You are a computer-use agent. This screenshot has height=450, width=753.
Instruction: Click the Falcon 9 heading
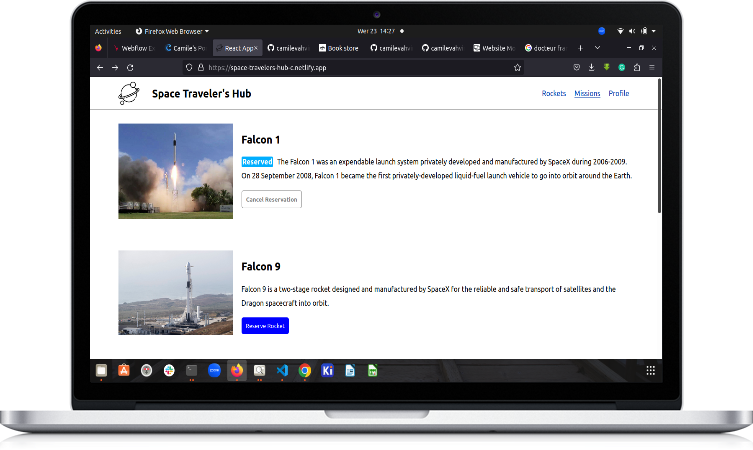pyautogui.click(x=261, y=267)
